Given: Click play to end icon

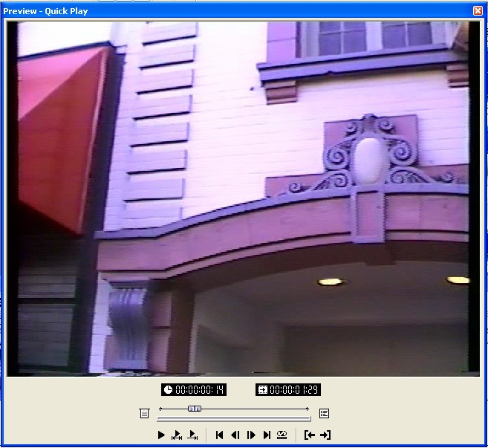Looking at the screenshot, I should point(192,435).
